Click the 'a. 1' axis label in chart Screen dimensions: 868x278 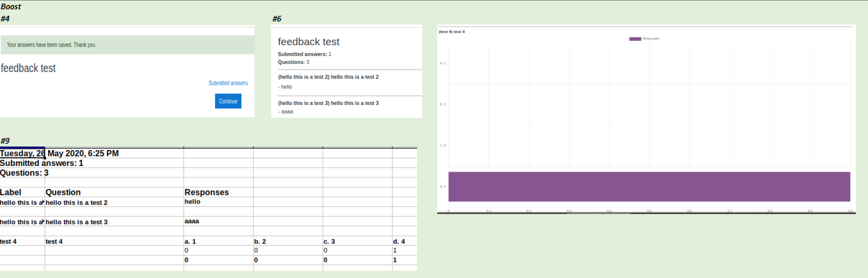point(443,63)
